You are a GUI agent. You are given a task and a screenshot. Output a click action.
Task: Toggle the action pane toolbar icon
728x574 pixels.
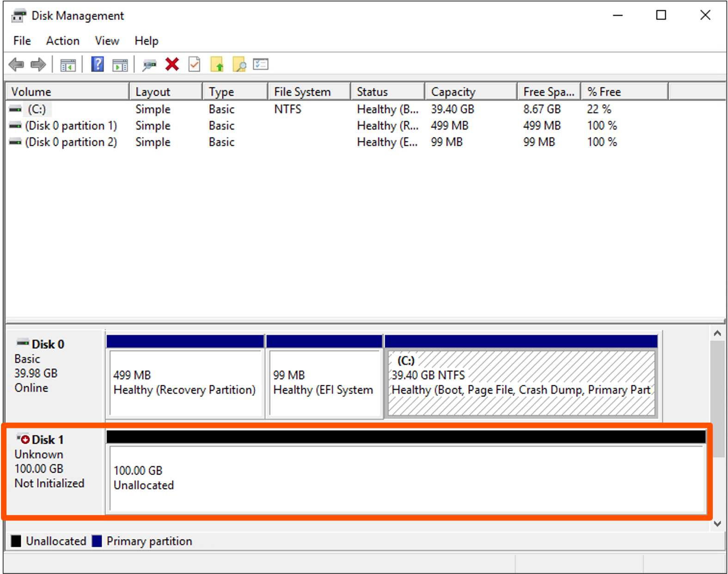point(120,65)
